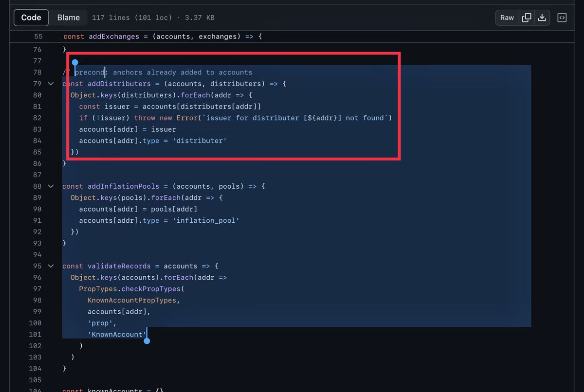Tap the upper selection handle near line 77
The height and width of the screenshot is (392, 584).
(x=75, y=62)
